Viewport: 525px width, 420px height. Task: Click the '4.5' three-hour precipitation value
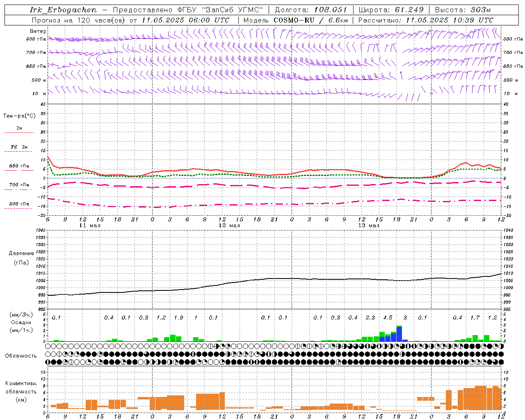point(388,317)
